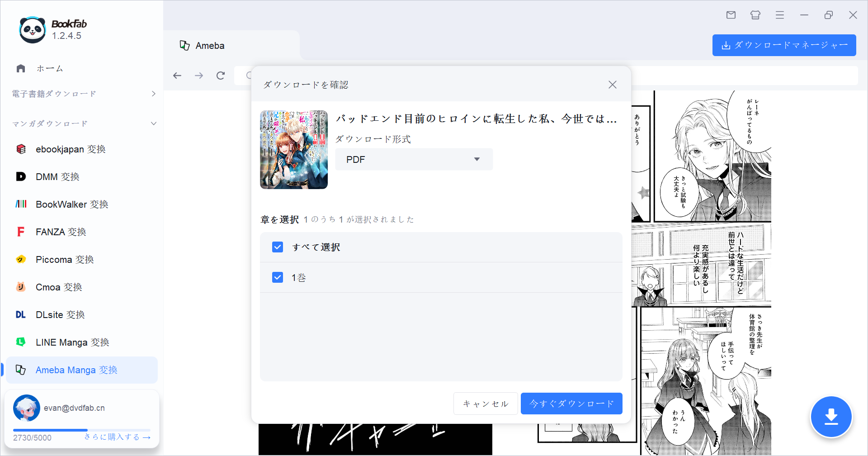Viewport: 868px width, 456px height.
Task: Select LINE Manga 変換 menu item
Action: click(82, 342)
